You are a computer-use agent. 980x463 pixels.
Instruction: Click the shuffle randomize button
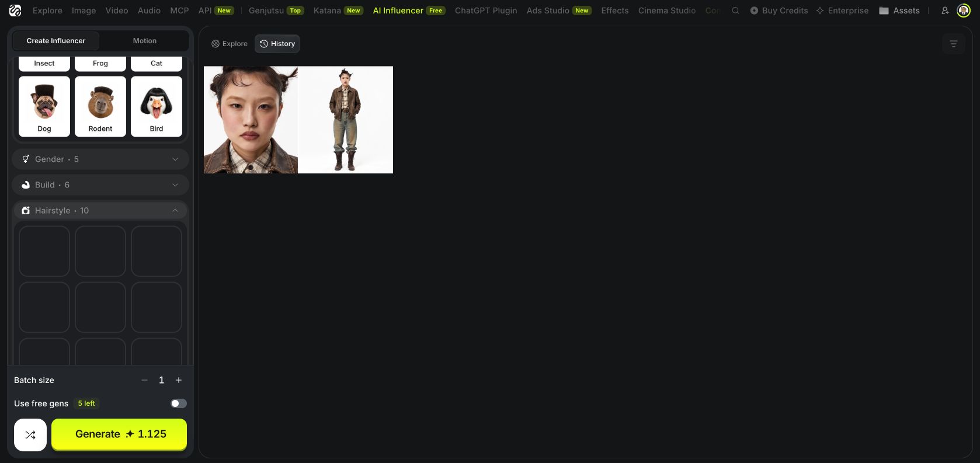[x=30, y=435]
